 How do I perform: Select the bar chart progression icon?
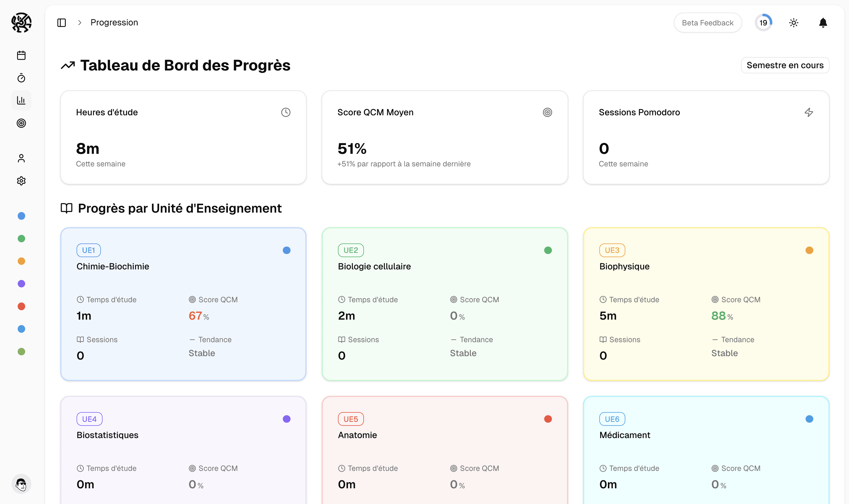(21, 100)
